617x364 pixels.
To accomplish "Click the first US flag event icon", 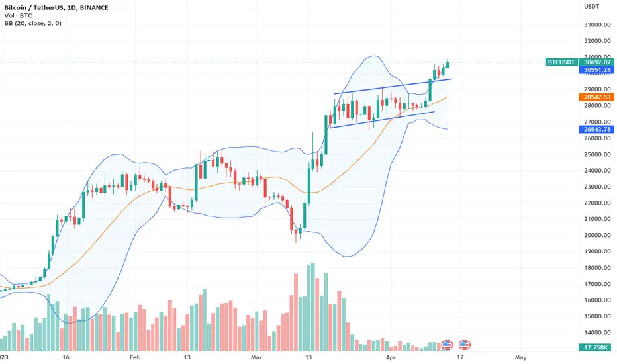I will [x=448, y=345].
